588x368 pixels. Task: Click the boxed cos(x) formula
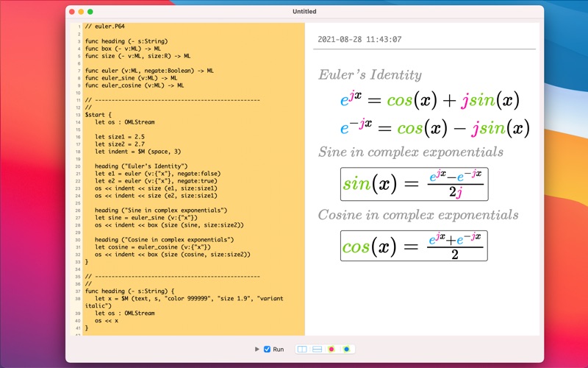point(414,246)
